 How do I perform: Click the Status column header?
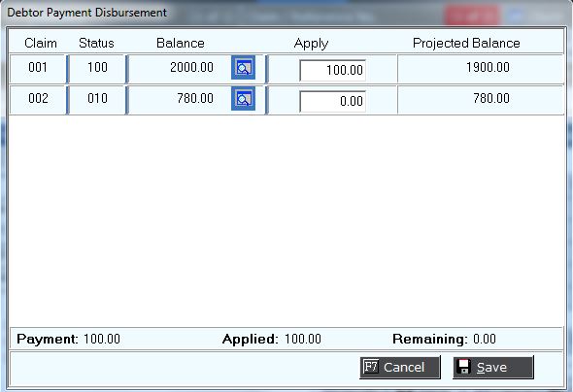coord(96,43)
